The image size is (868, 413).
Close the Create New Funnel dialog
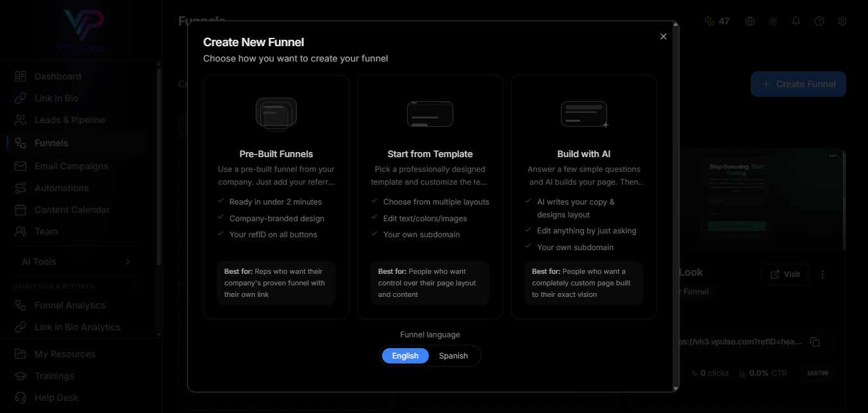click(x=664, y=37)
